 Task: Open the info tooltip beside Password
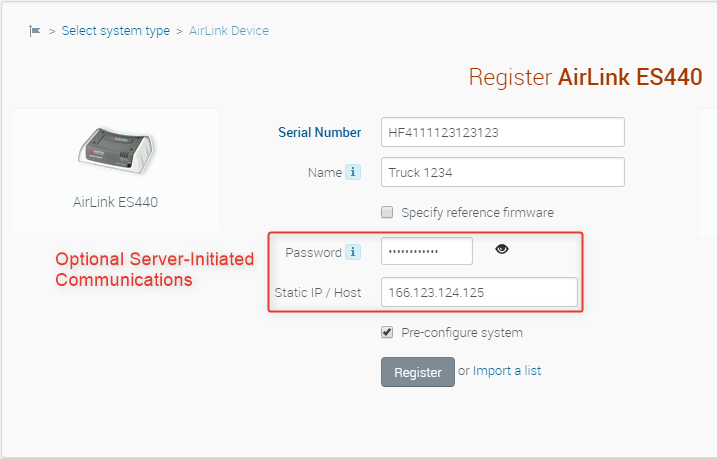point(353,252)
